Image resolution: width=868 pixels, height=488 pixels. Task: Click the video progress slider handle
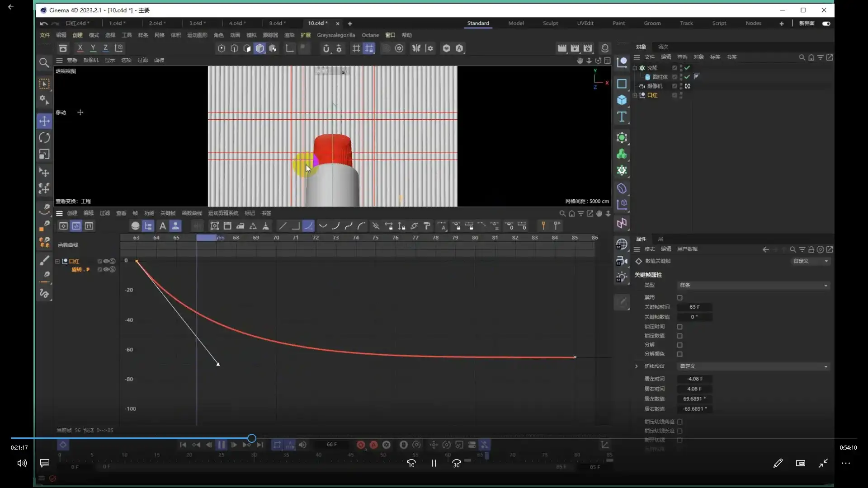pyautogui.click(x=252, y=438)
